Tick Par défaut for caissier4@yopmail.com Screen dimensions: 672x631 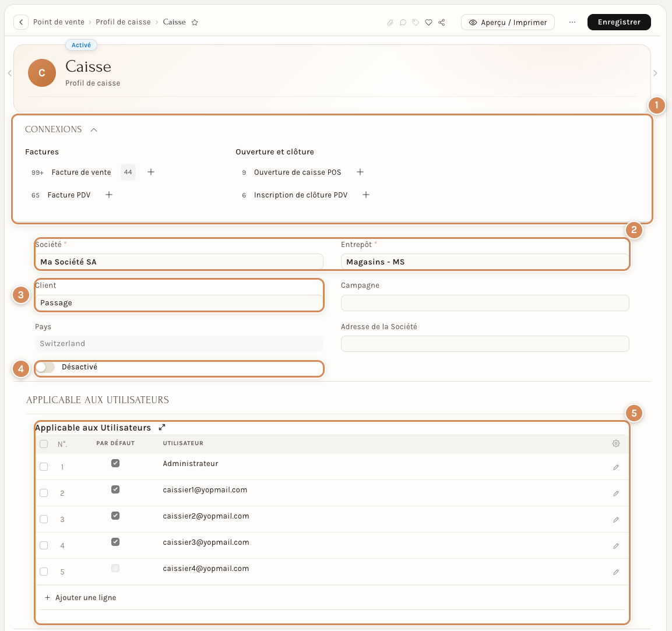click(x=115, y=569)
